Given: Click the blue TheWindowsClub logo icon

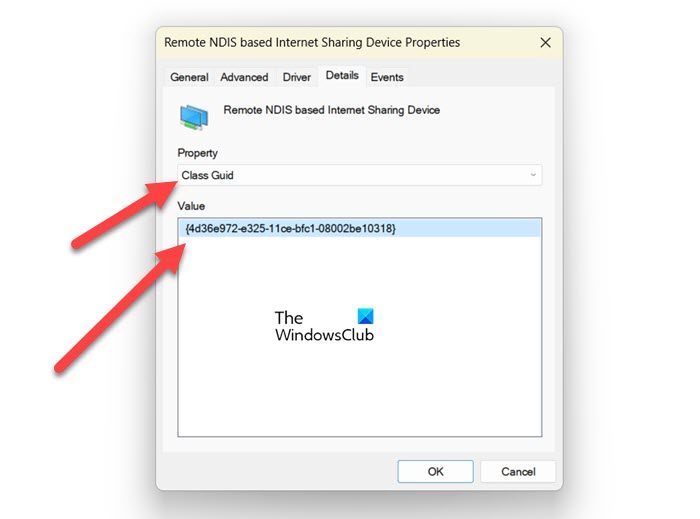Looking at the screenshot, I should pos(365,316).
